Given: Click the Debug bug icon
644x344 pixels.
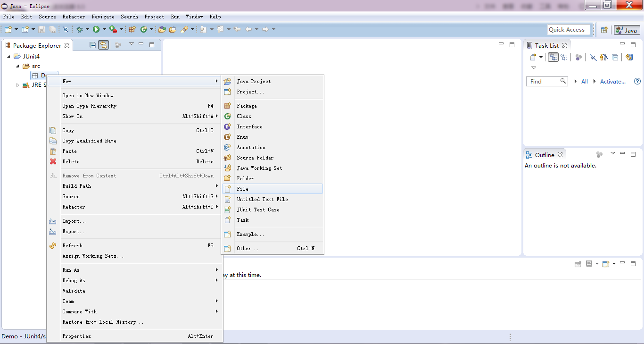Looking at the screenshot, I should (79, 29).
